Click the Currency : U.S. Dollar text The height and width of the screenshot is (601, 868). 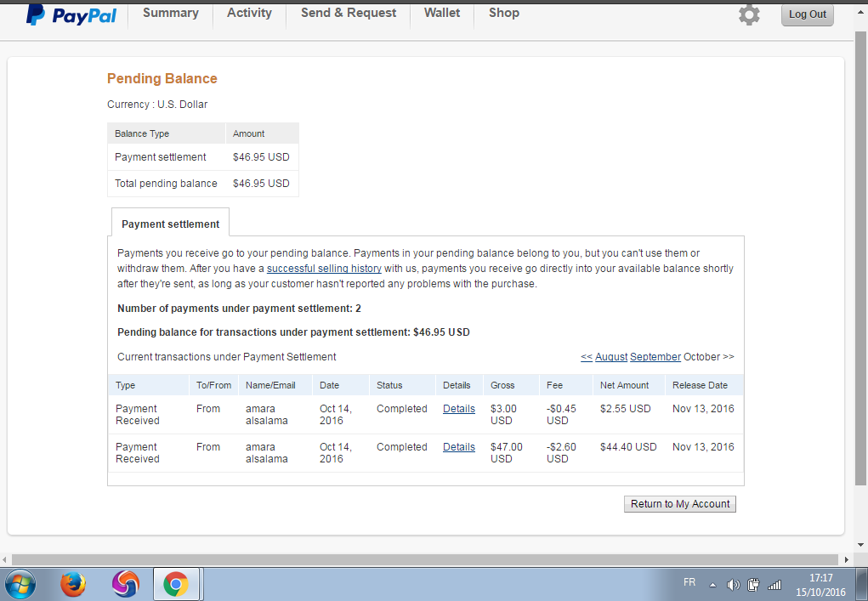(157, 104)
